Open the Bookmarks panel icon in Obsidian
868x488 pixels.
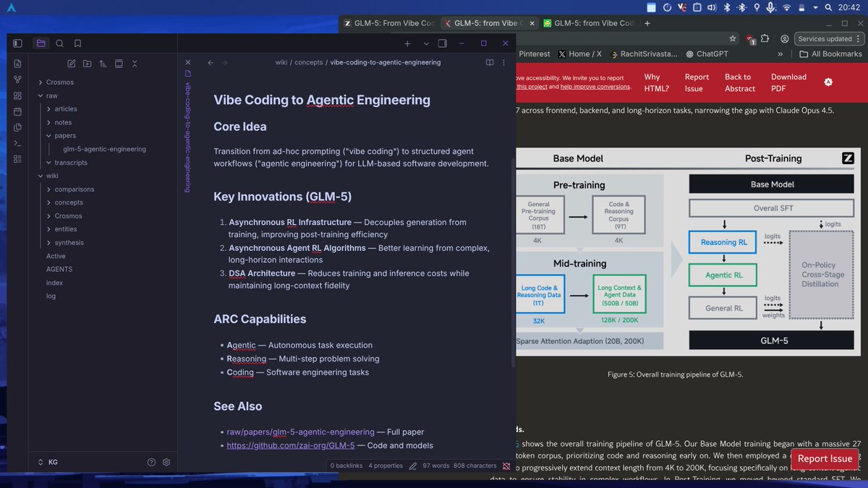coord(77,43)
